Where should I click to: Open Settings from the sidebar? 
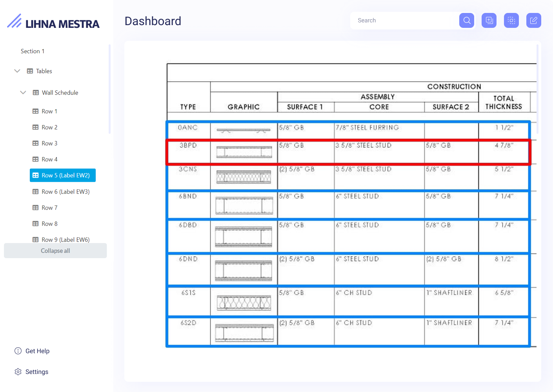pyautogui.click(x=36, y=372)
